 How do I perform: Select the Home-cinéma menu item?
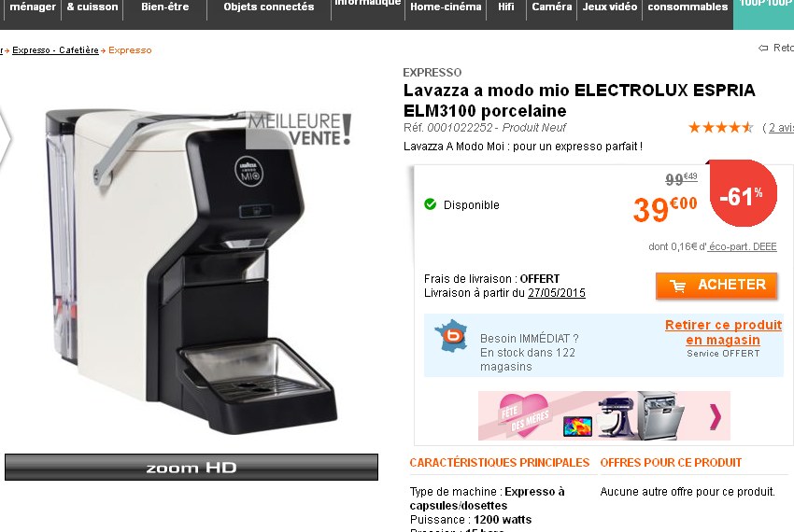(x=446, y=7)
